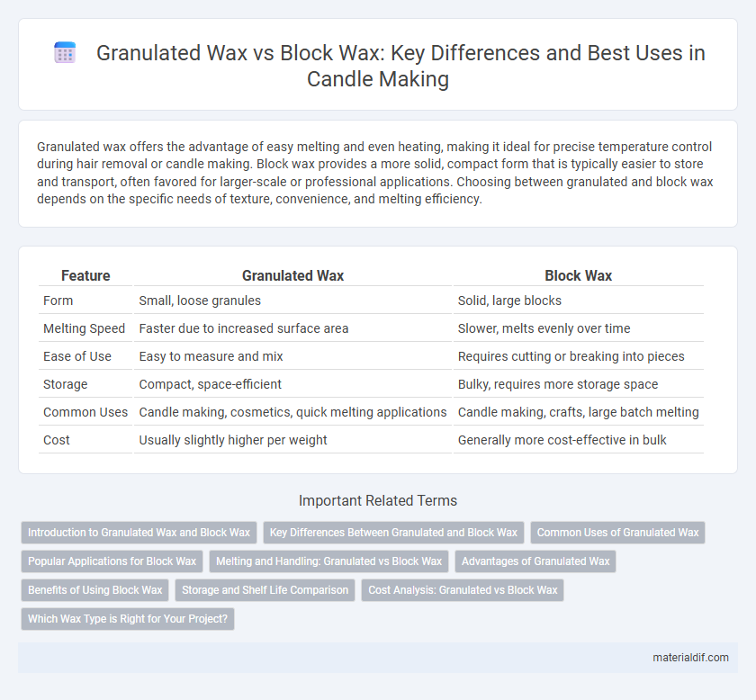The image size is (756, 700).
Task: Click the Granulated Wax column header
Action: coord(292,275)
